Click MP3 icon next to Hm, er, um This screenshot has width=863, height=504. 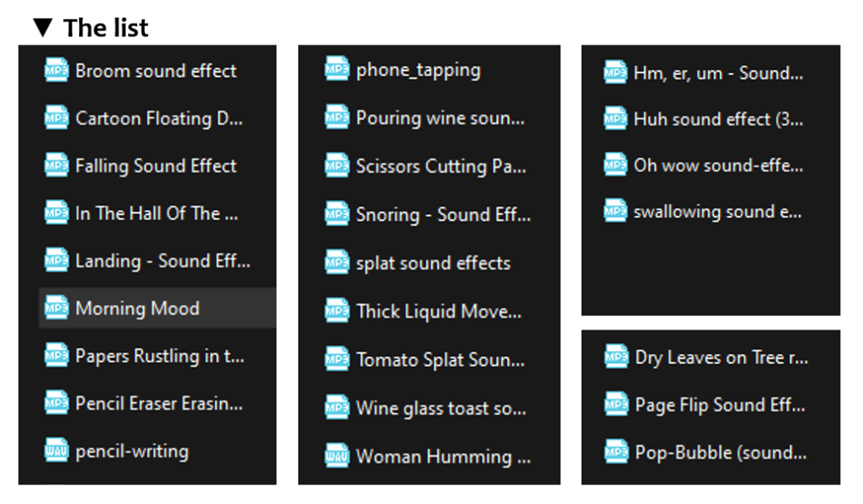614,72
